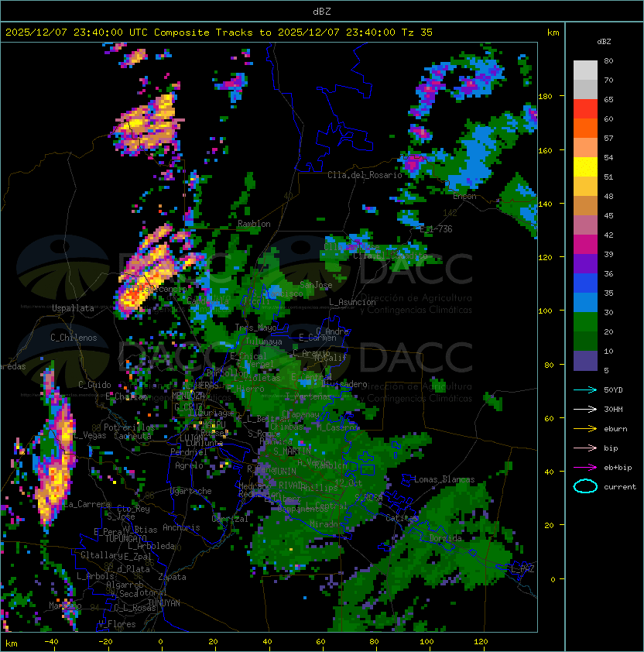
Task: Click the 'L_PAZ' place label
Action: [522, 569]
